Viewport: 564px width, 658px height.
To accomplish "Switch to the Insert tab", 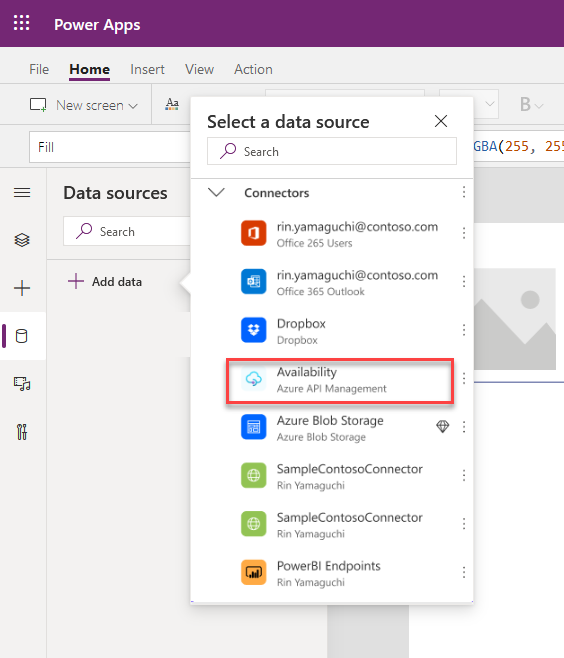I will tap(147, 69).
